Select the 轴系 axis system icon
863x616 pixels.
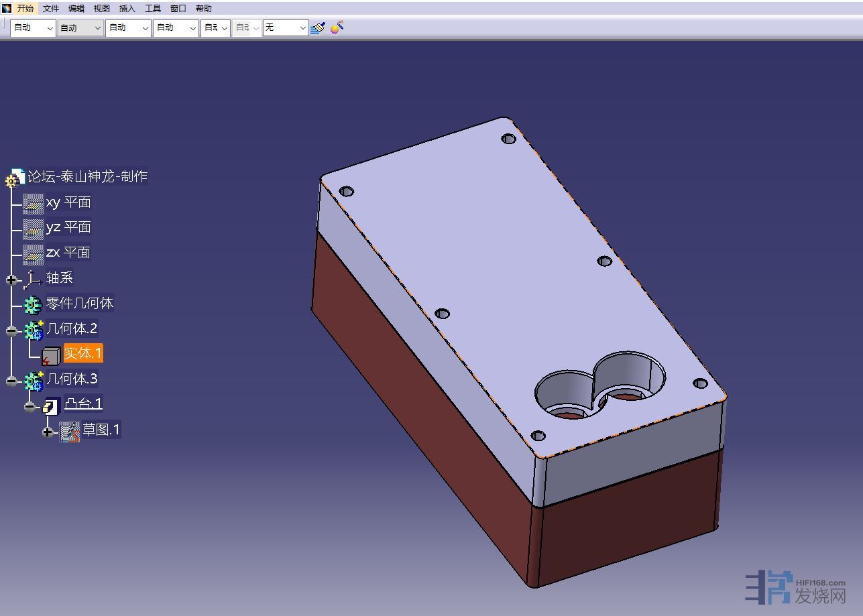(x=33, y=279)
